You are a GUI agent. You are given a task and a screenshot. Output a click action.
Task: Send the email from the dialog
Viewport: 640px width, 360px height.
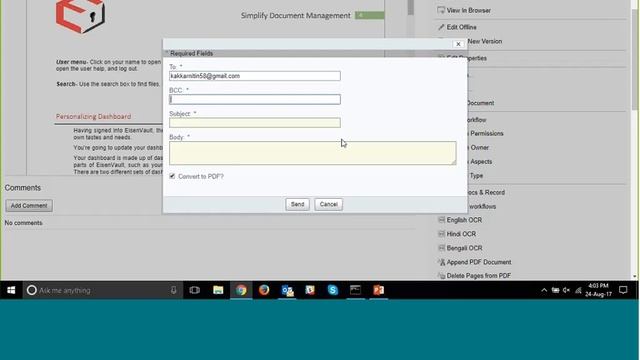click(x=297, y=204)
